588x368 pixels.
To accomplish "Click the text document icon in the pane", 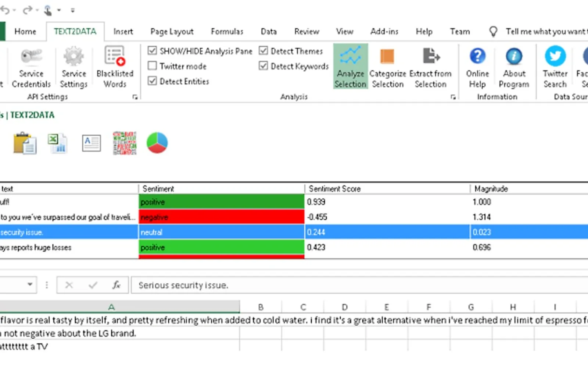I will click(x=91, y=143).
